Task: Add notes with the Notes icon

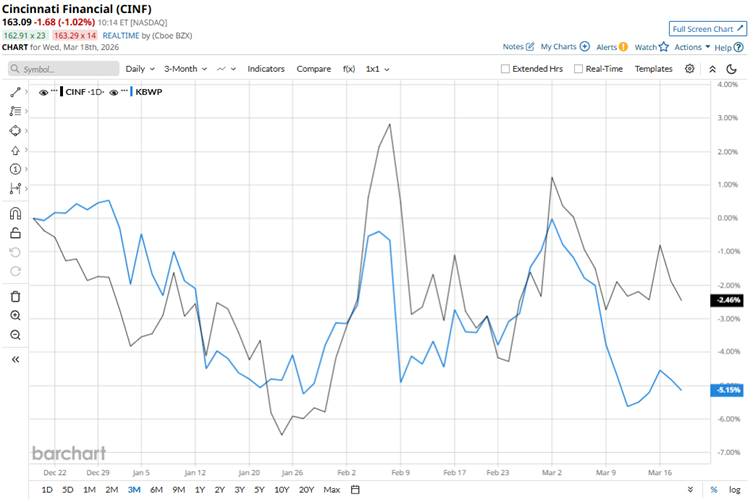Action: point(530,47)
